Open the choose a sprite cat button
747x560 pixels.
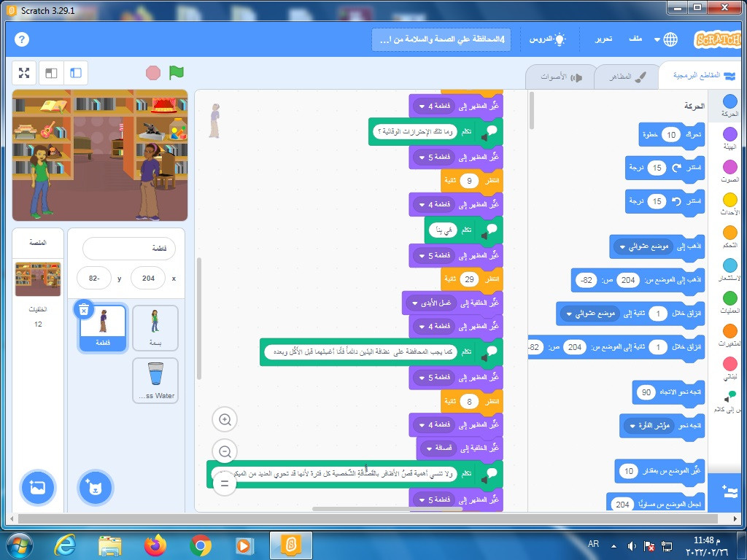point(96,488)
